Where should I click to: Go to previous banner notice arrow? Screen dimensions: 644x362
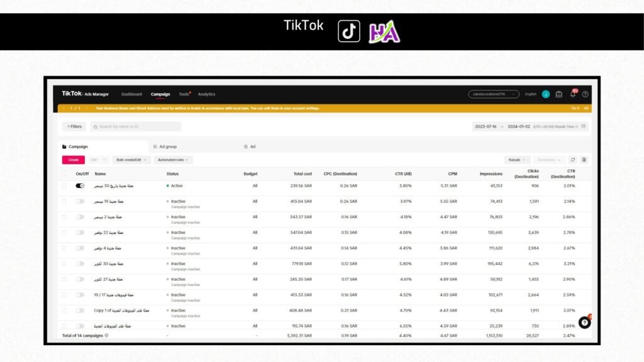click(64, 108)
